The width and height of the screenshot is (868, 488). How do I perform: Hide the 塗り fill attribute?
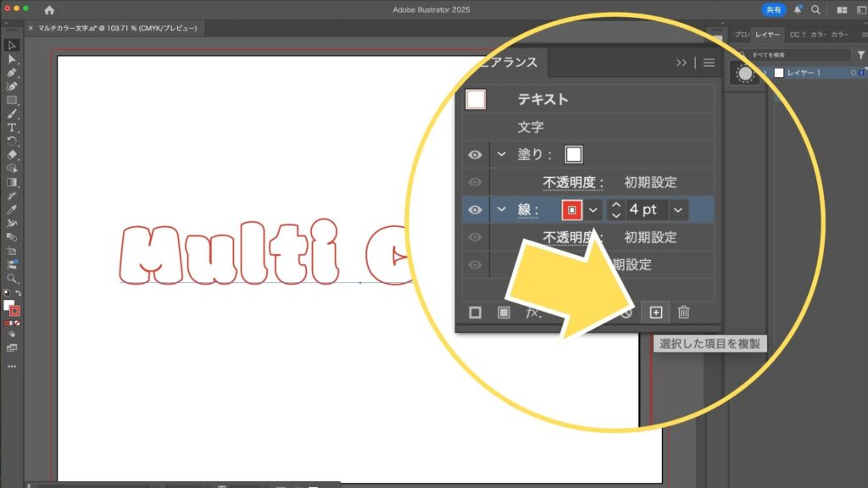point(476,154)
